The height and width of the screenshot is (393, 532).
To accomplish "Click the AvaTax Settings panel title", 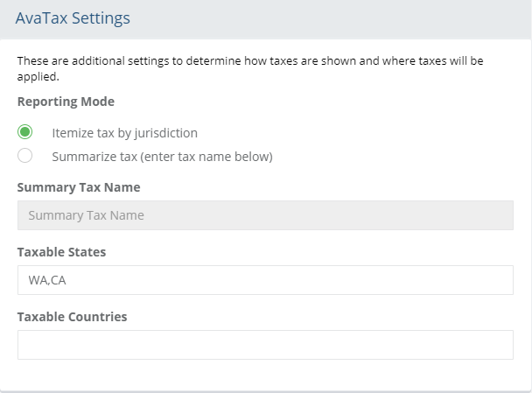I will (73, 18).
